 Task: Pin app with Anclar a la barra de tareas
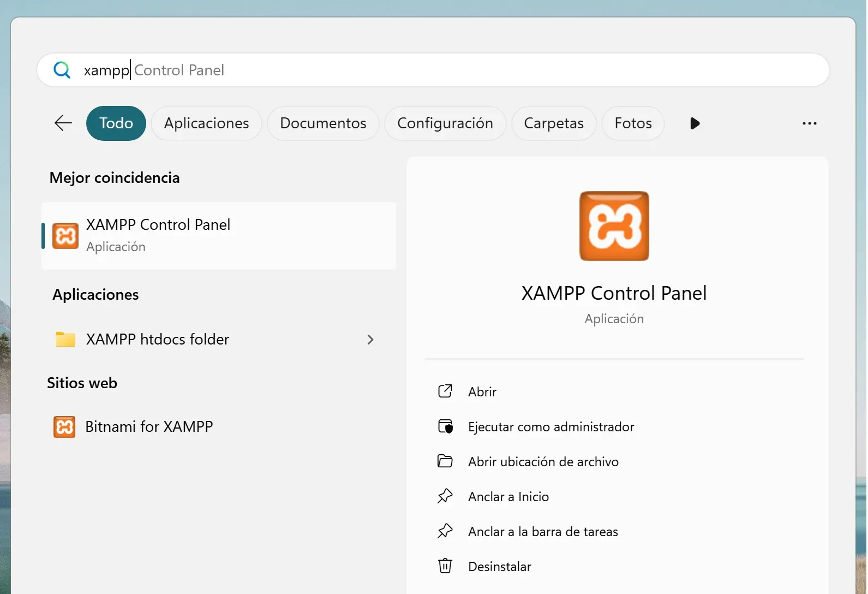click(543, 531)
